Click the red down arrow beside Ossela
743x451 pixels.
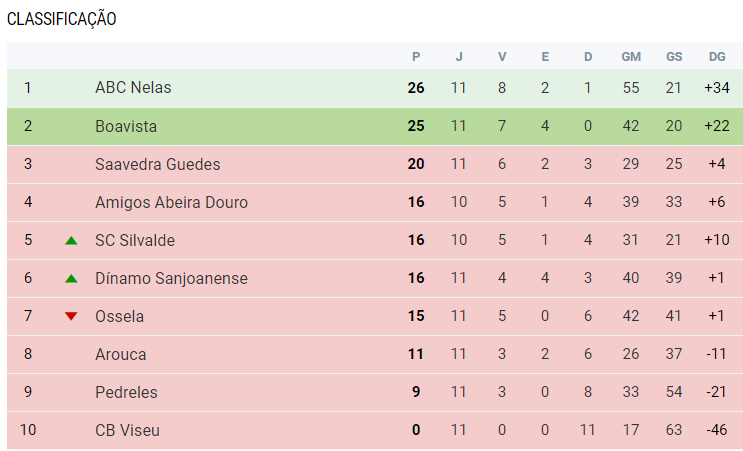71,316
